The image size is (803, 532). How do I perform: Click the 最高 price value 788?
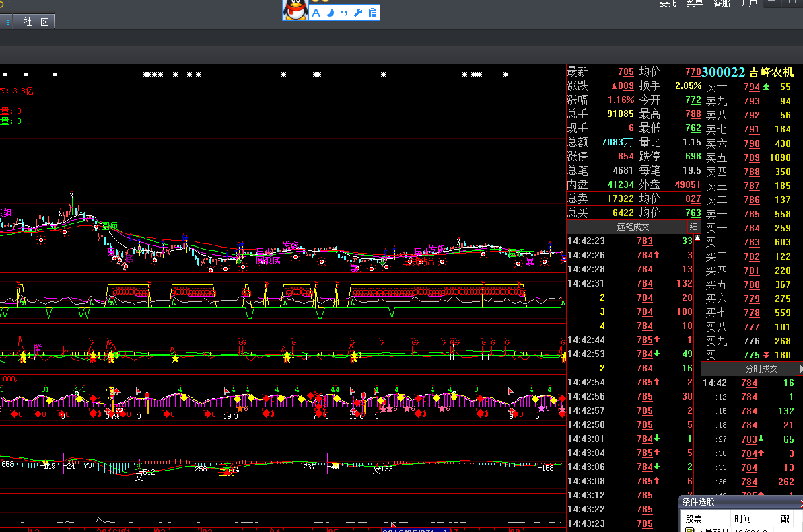693,114
